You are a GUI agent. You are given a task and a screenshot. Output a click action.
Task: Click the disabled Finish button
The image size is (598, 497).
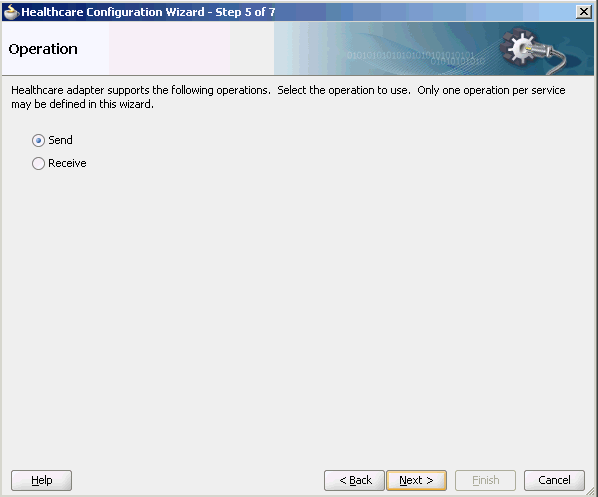point(485,480)
